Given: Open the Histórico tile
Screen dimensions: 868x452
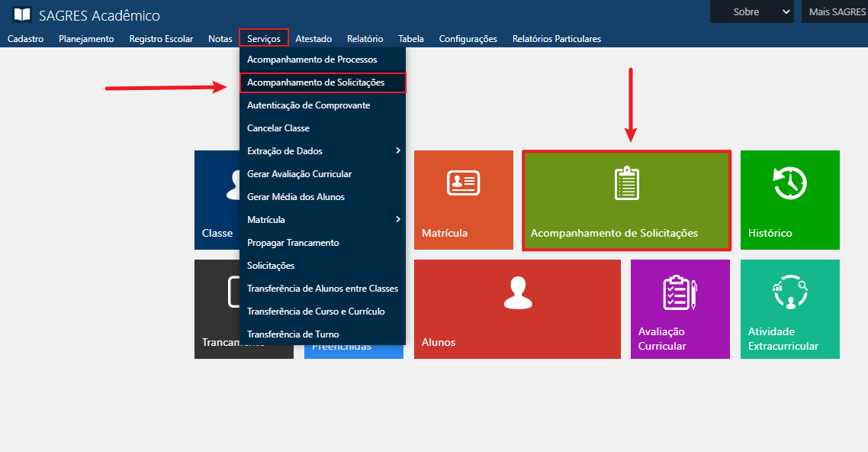Looking at the screenshot, I should [x=789, y=199].
